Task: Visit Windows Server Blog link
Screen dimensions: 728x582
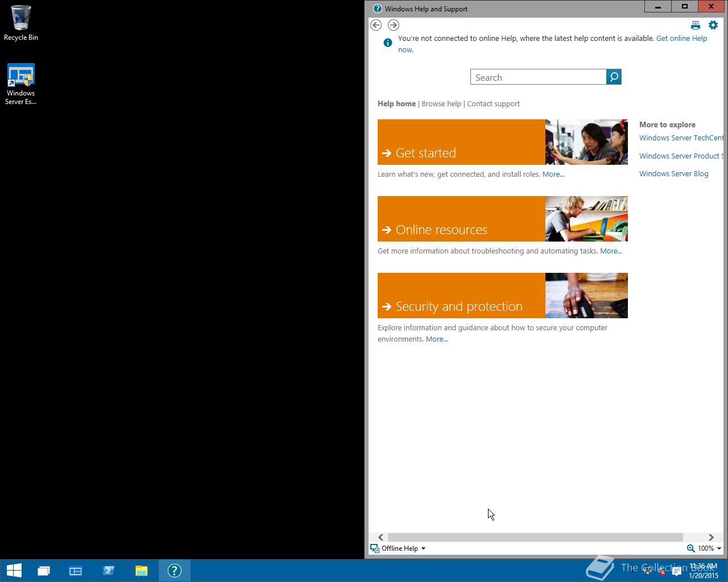Action: click(x=673, y=173)
